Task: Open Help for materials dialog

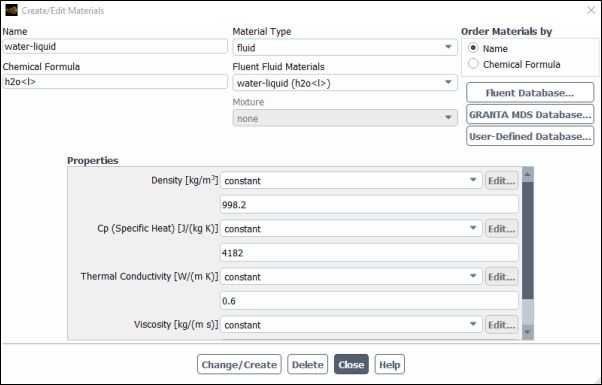Action: point(390,364)
